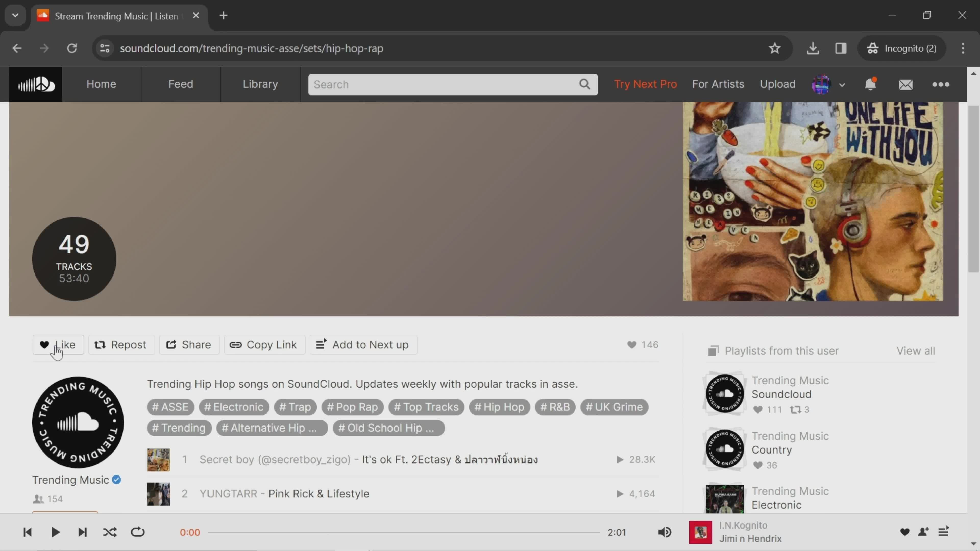Click the skip forward icon

(x=82, y=532)
